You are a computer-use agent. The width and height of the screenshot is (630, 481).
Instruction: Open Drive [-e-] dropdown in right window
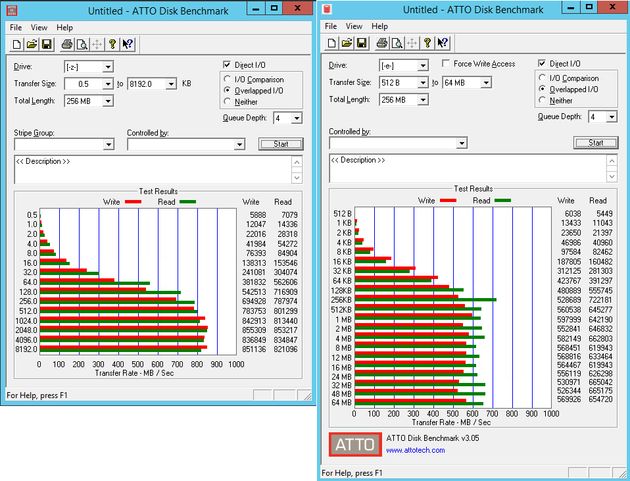(423, 65)
